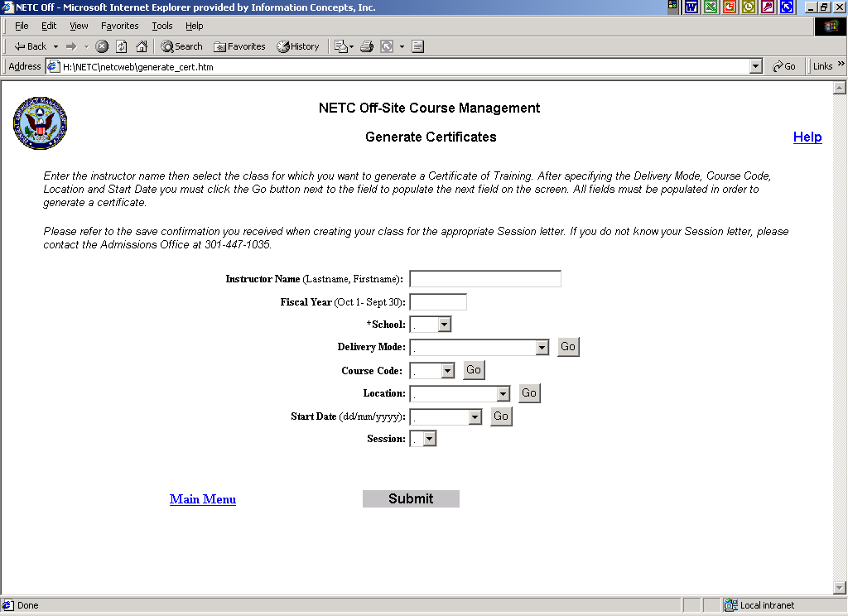Click Go next to Course Code

click(x=474, y=370)
